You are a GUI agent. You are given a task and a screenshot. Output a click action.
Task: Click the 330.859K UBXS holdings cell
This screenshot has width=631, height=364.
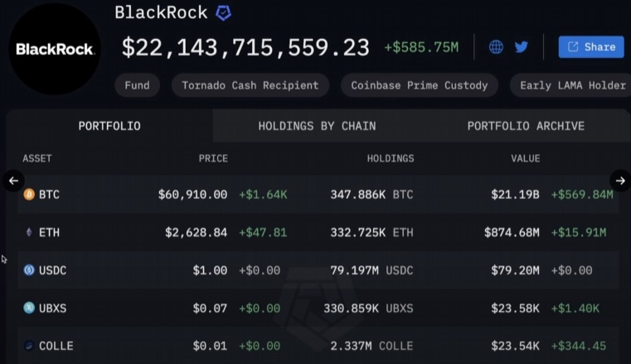[369, 308]
